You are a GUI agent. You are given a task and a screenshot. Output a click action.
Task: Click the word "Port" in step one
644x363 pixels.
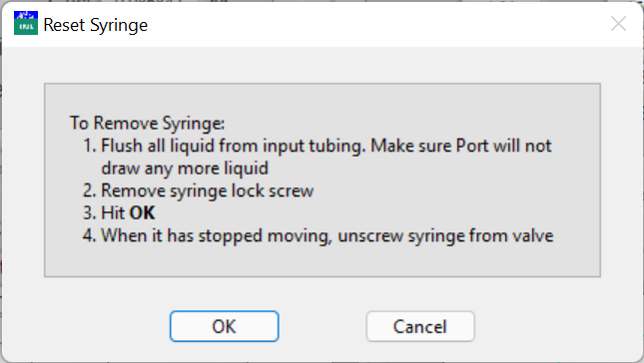point(472,146)
